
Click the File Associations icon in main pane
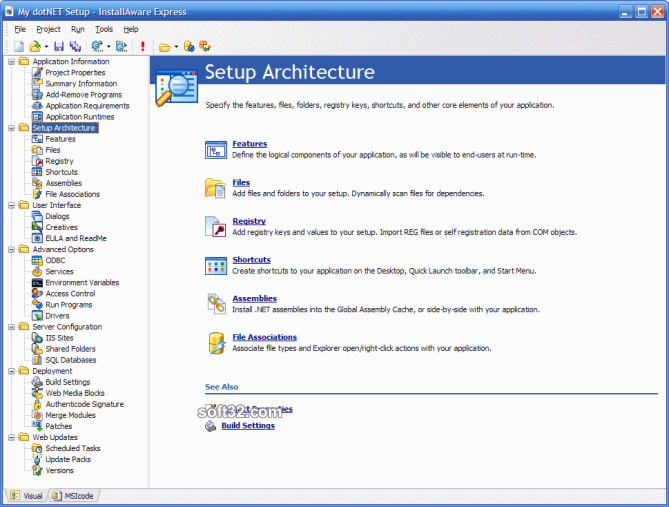point(217,343)
